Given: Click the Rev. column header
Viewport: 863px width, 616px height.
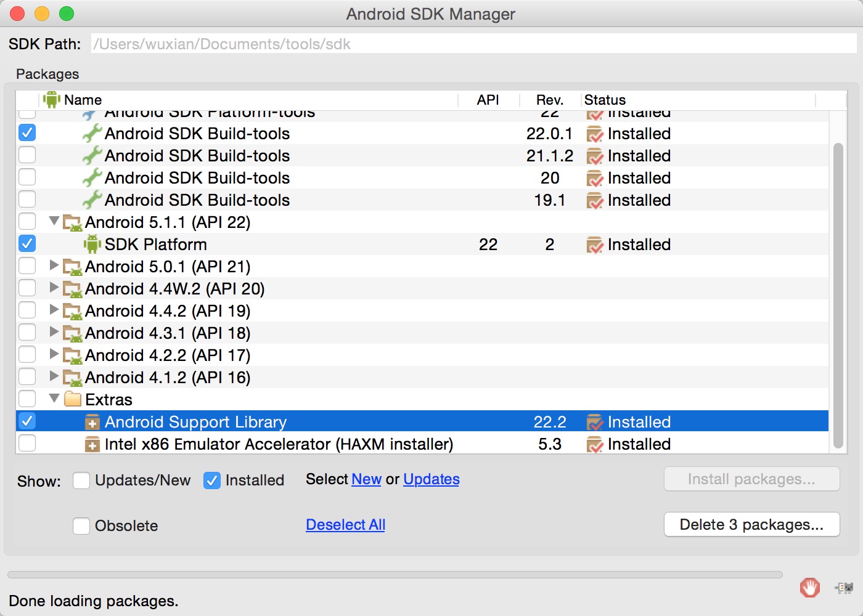Looking at the screenshot, I should coord(549,100).
